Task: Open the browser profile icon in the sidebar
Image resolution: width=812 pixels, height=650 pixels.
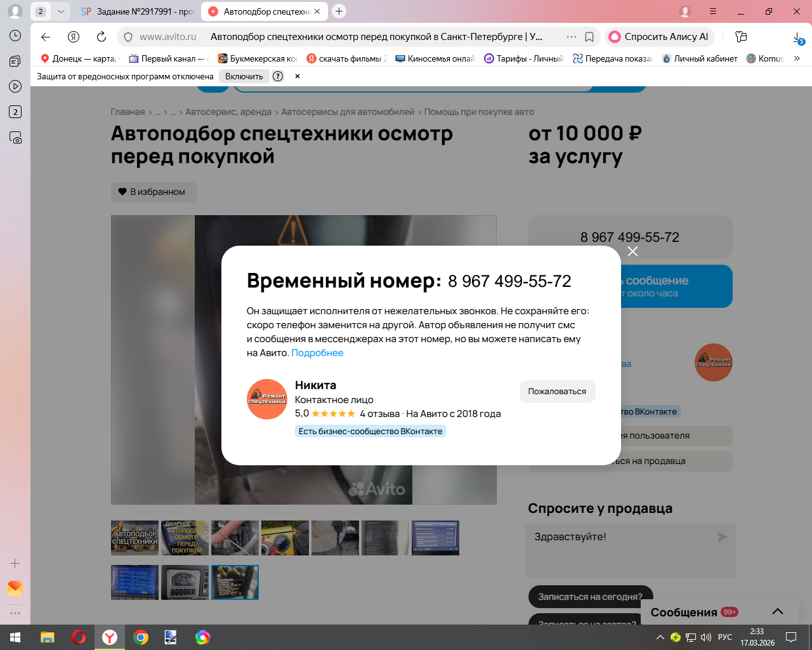Action: click(x=15, y=11)
